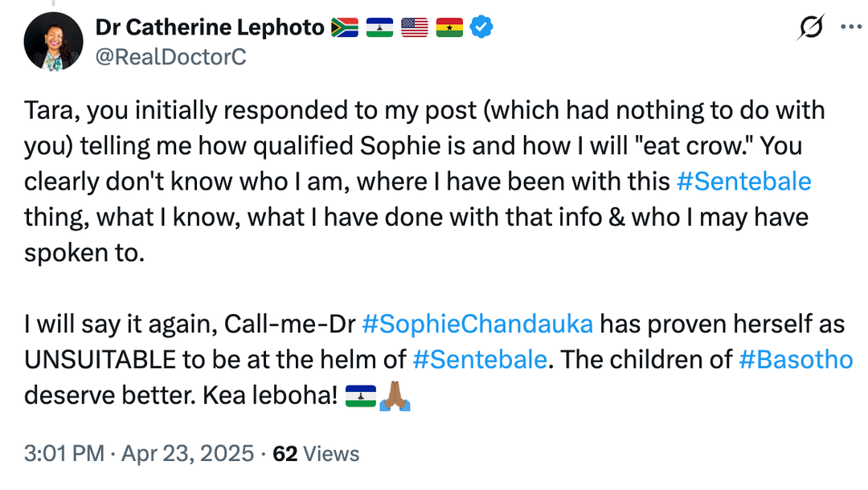This screenshot has width=868, height=490.
Task: Click the profile avatar photo
Action: click(x=54, y=41)
